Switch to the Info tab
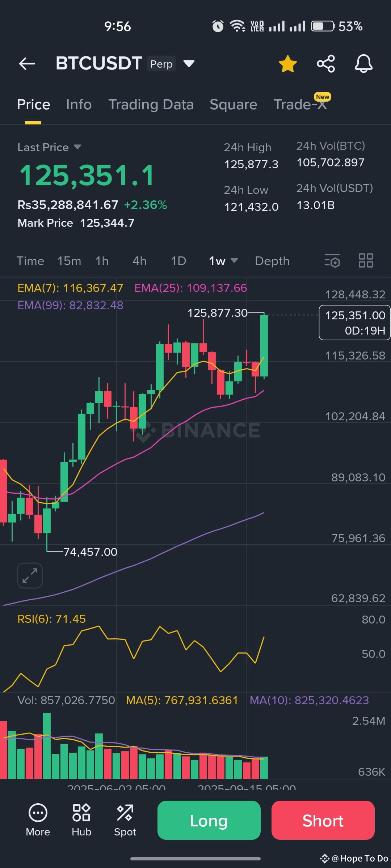The width and height of the screenshot is (391, 868). point(79,105)
